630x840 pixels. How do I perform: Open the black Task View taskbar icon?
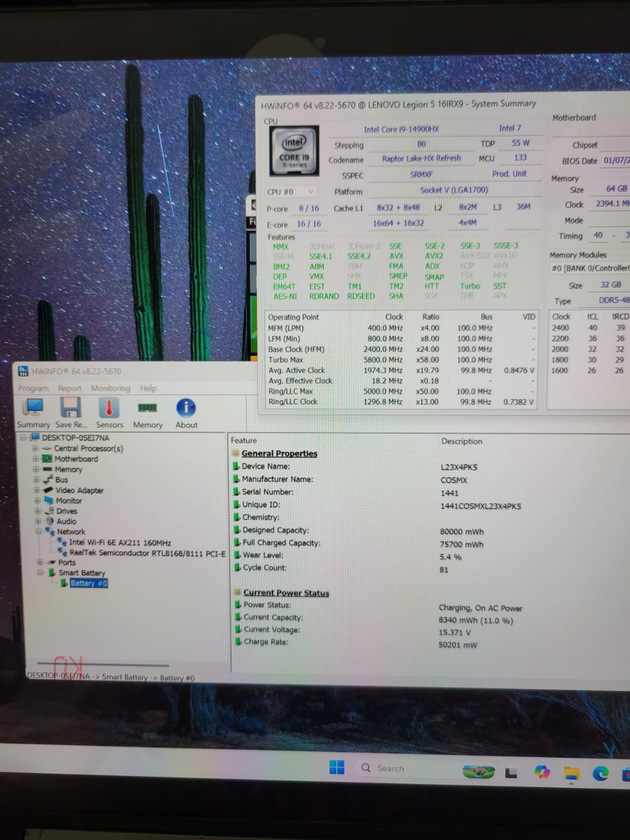point(511,773)
